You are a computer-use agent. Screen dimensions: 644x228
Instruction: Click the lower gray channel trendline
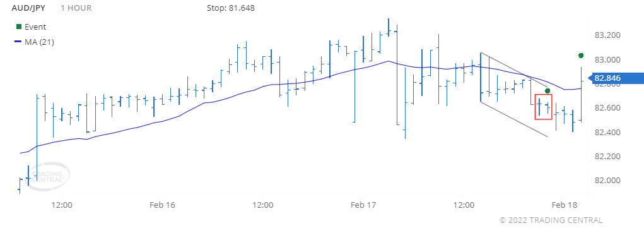click(x=514, y=119)
